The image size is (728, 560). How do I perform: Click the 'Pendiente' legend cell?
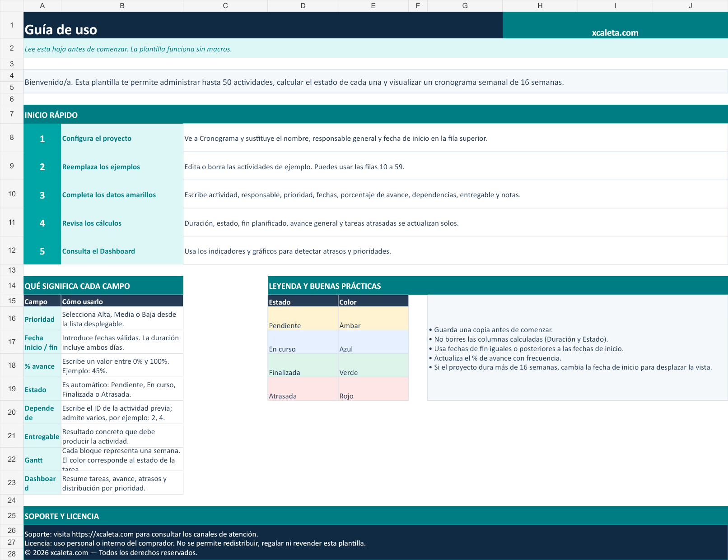[x=303, y=319]
